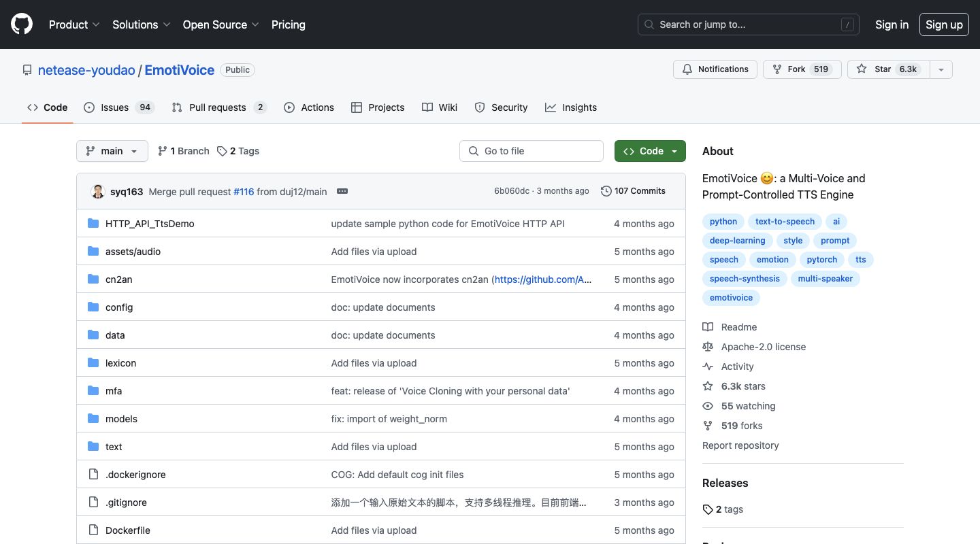The width and height of the screenshot is (980, 544).
Task: Switch to the Security tab
Action: point(501,107)
